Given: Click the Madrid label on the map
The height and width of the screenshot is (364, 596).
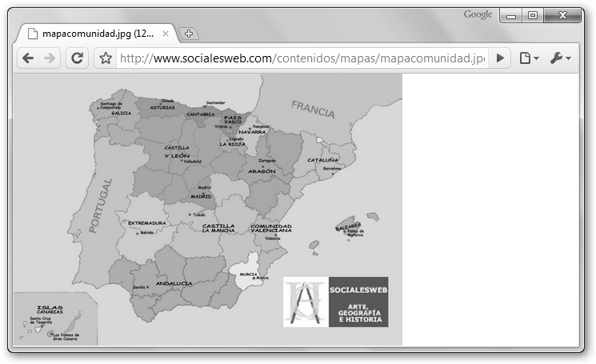Looking at the screenshot, I should (x=202, y=196).
